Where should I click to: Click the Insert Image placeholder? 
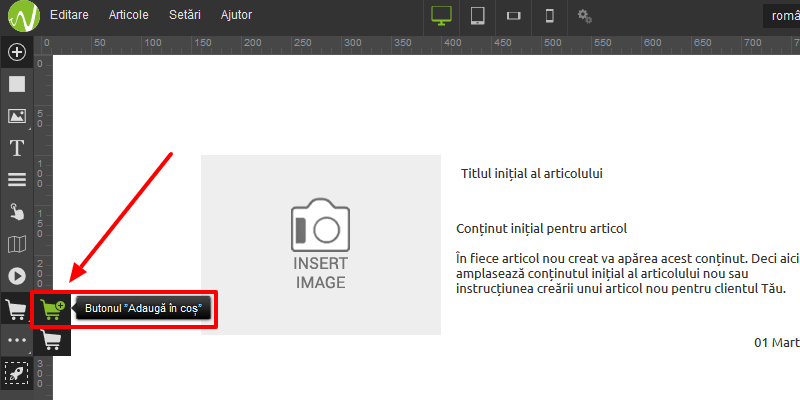pyautogui.click(x=320, y=245)
